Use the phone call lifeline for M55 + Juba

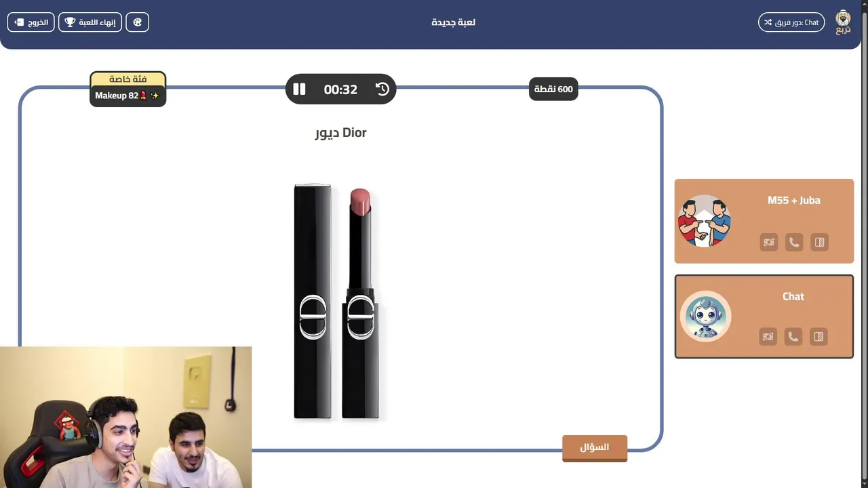794,242
